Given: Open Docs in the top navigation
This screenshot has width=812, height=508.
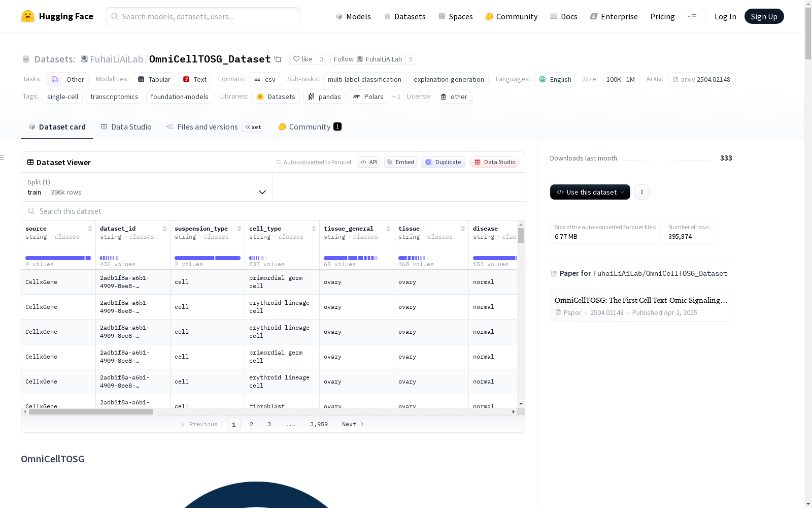Looking at the screenshot, I should coord(564,16).
